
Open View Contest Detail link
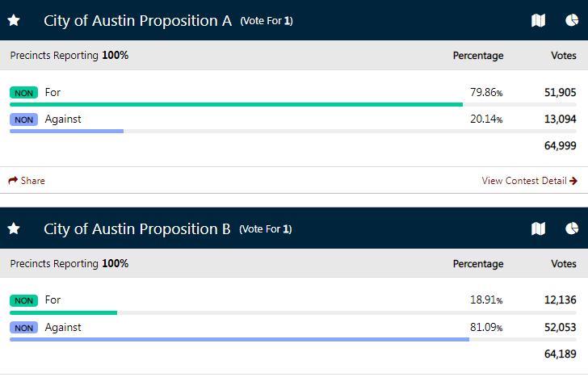coord(524,181)
